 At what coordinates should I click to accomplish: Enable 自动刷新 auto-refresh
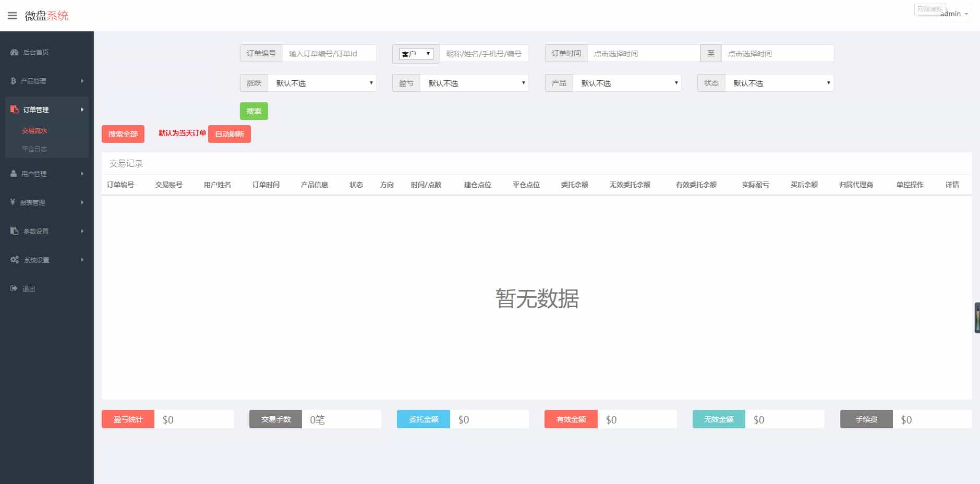point(229,134)
